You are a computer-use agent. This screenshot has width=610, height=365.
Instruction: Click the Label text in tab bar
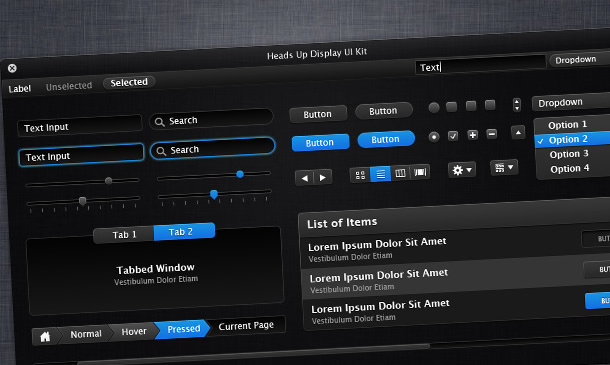pyautogui.click(x=19, y=89)
